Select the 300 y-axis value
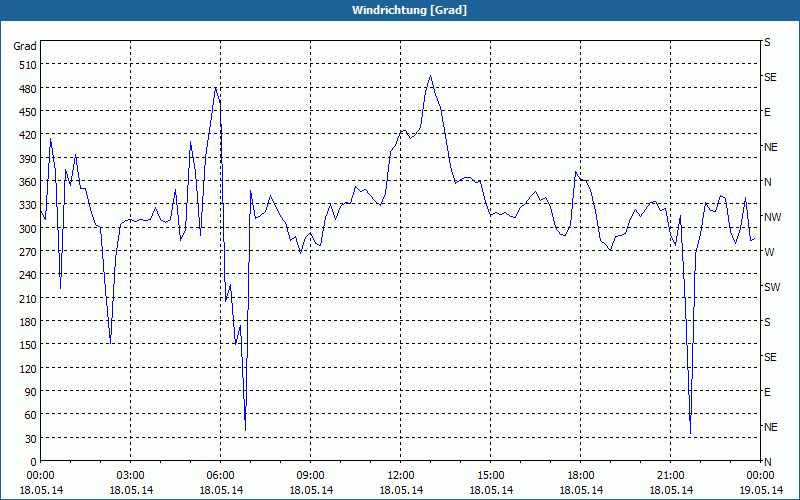 coord(29,229)
